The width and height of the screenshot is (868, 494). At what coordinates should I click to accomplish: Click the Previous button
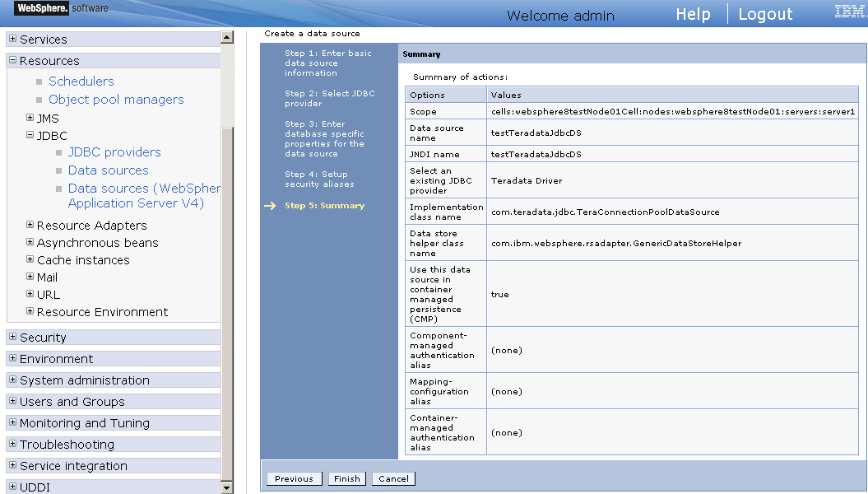pos(294,478)
